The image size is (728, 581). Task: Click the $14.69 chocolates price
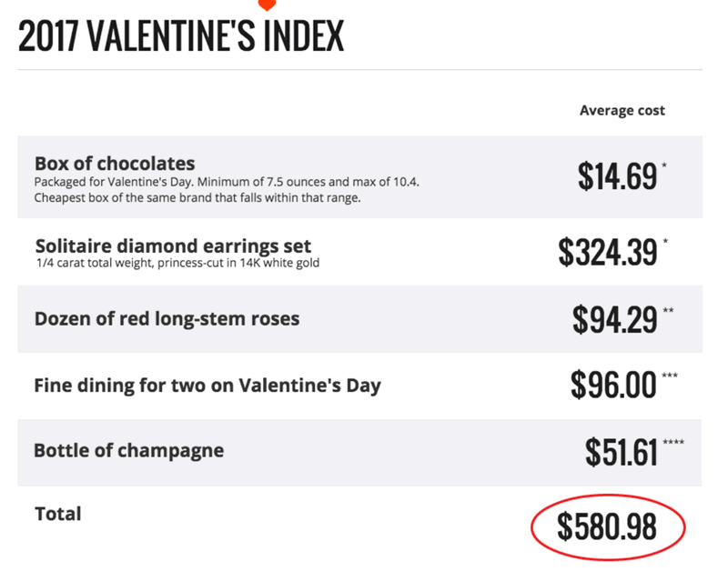(617, 176)
